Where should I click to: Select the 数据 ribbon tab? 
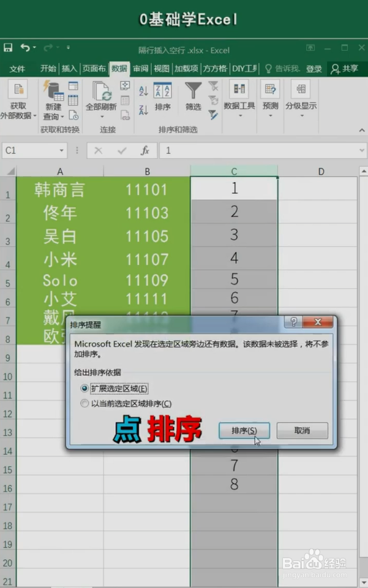tap(119, 68)
